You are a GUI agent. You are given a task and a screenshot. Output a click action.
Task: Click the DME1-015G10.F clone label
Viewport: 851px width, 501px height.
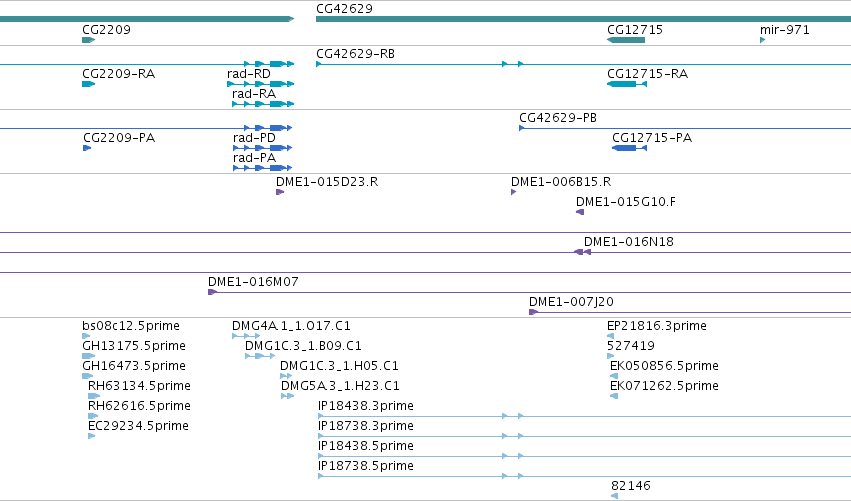[626, 202]
